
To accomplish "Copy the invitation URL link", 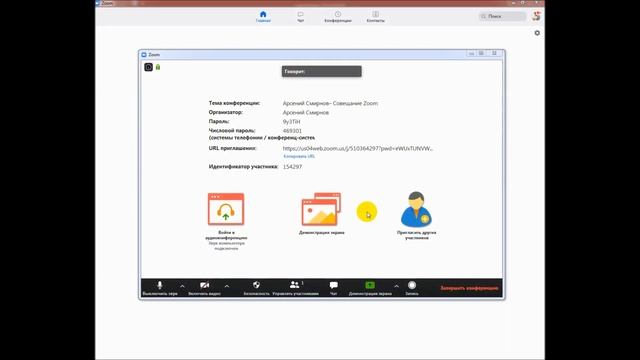I will [299, 156].
